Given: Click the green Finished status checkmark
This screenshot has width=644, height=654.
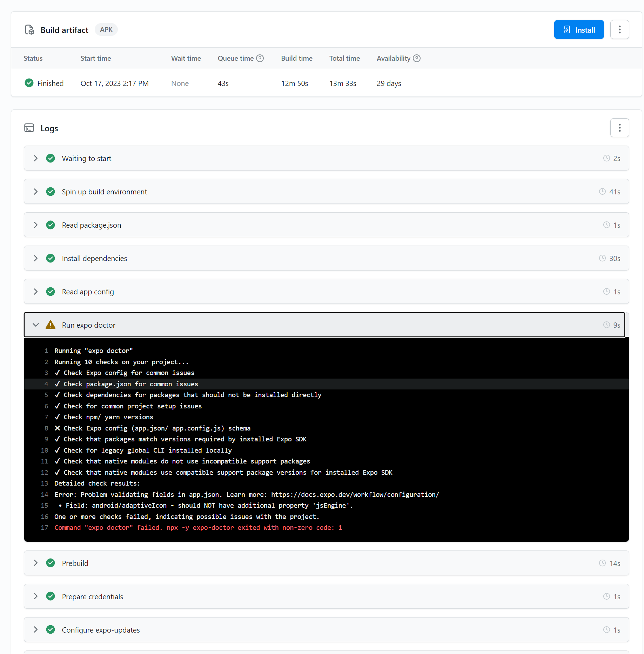Looking at the screenshot, I should coord(29,83).
